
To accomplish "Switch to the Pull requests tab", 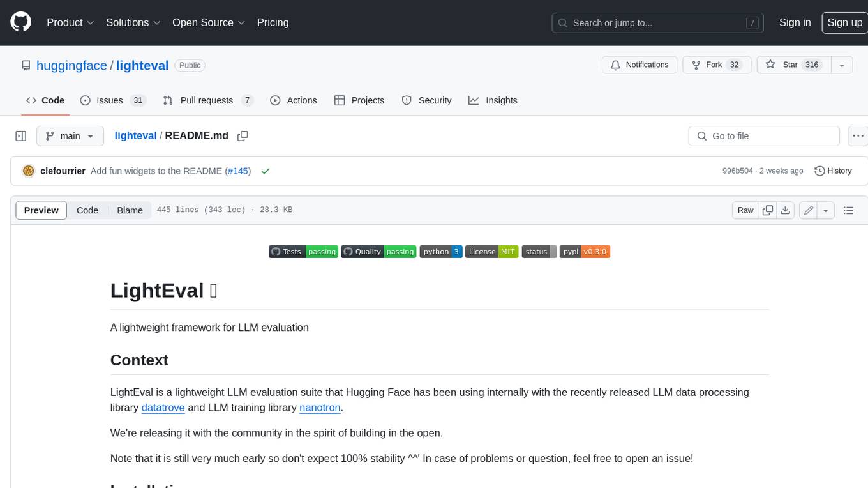I will click(208, 100).
